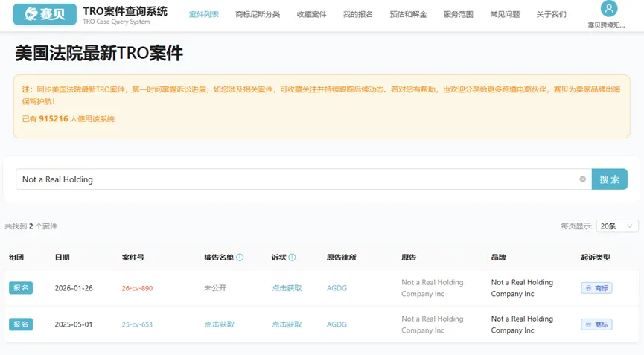
Task: Select 我的报名 in navigation
Action: 357,14
